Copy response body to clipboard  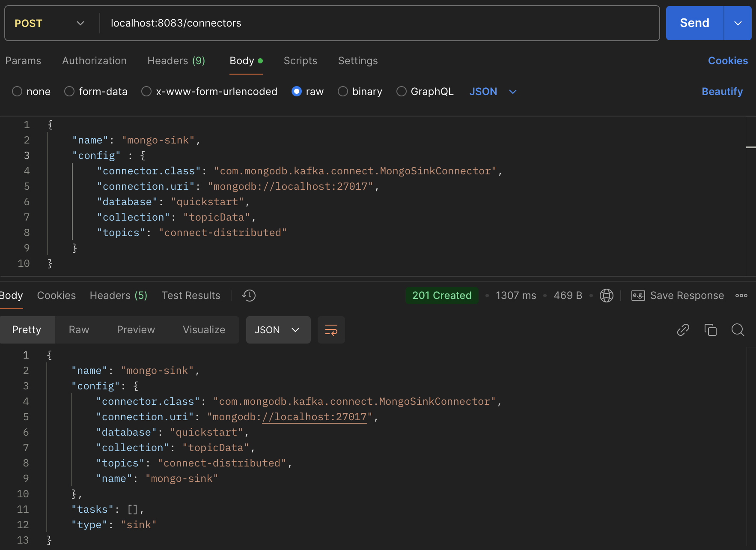click(711, 330)
